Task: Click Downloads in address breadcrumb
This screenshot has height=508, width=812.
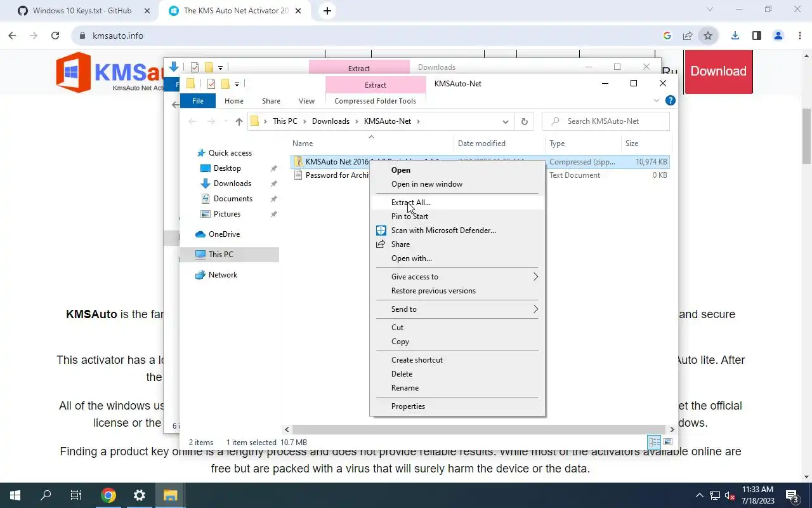Action: (331, 121)
